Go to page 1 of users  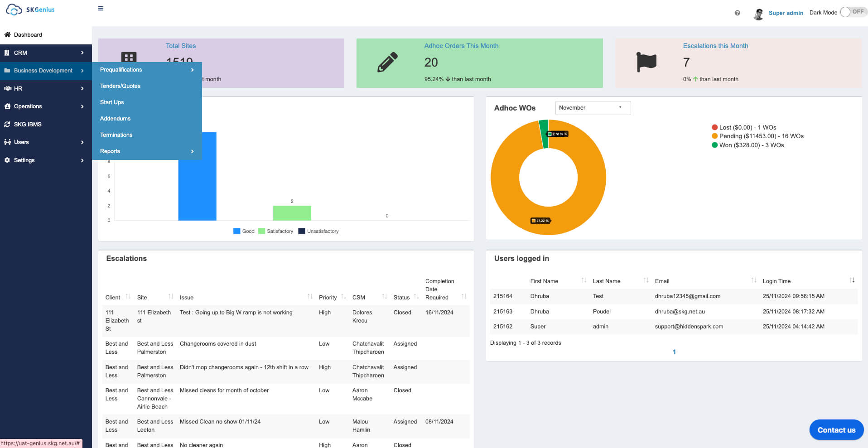point(674,352)
